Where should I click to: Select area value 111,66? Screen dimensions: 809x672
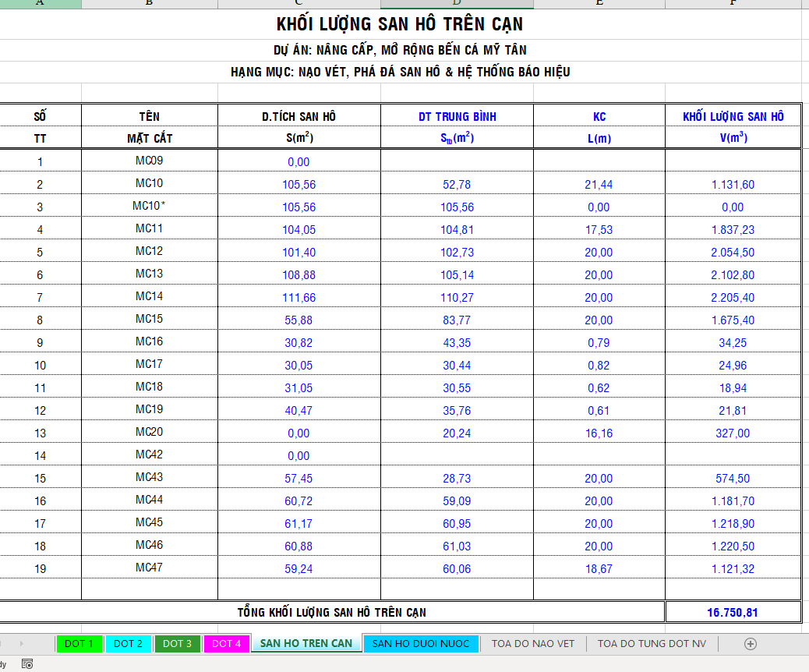tap(299, 298)
